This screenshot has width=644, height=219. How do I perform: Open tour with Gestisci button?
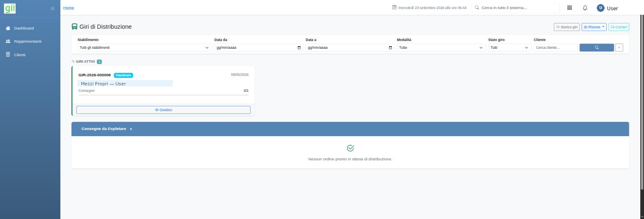pos(163,110)
